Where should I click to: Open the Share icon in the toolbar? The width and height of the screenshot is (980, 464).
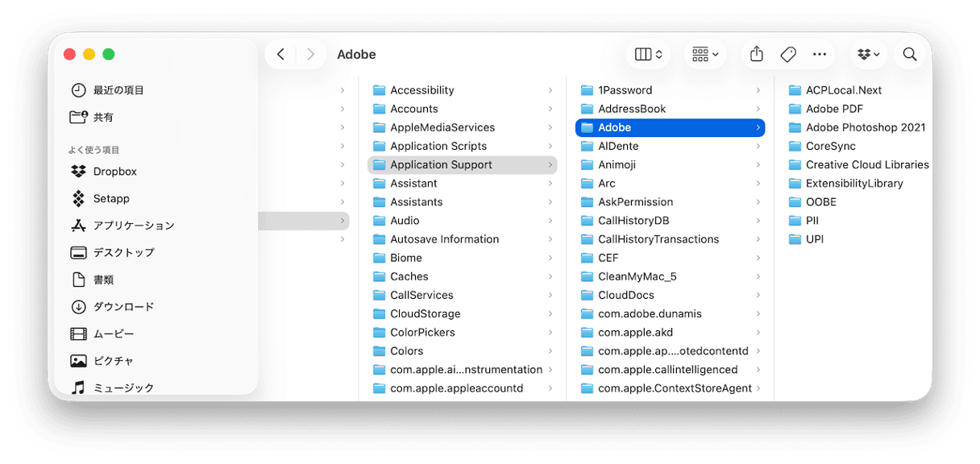click(756, 54)
